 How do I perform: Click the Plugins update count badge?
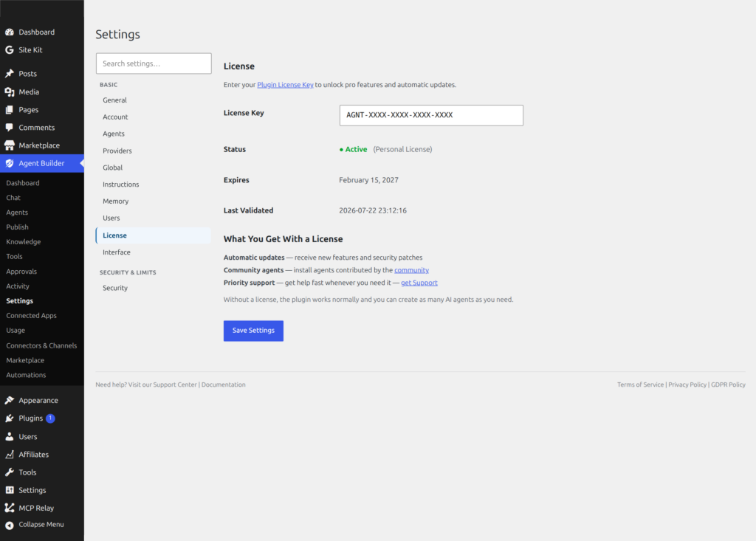click(50, 418)
